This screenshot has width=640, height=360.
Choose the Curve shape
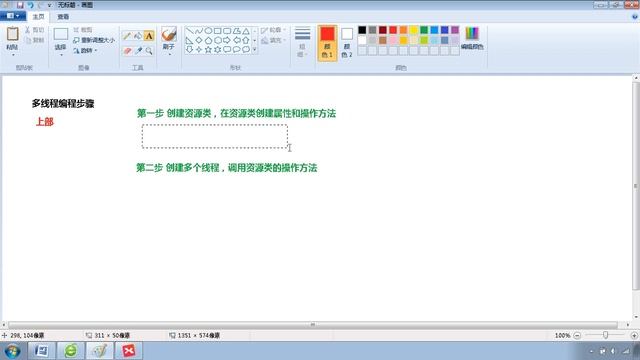click(199, 31)
